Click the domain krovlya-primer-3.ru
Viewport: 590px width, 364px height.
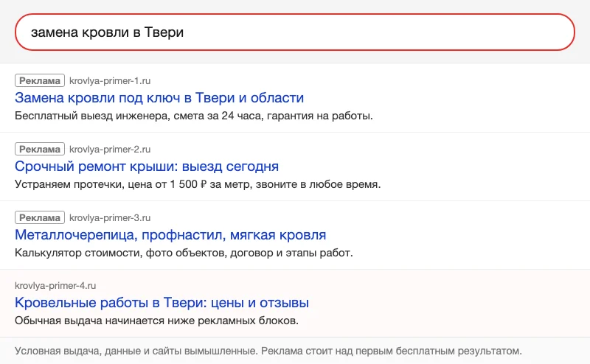click(110, 217)
